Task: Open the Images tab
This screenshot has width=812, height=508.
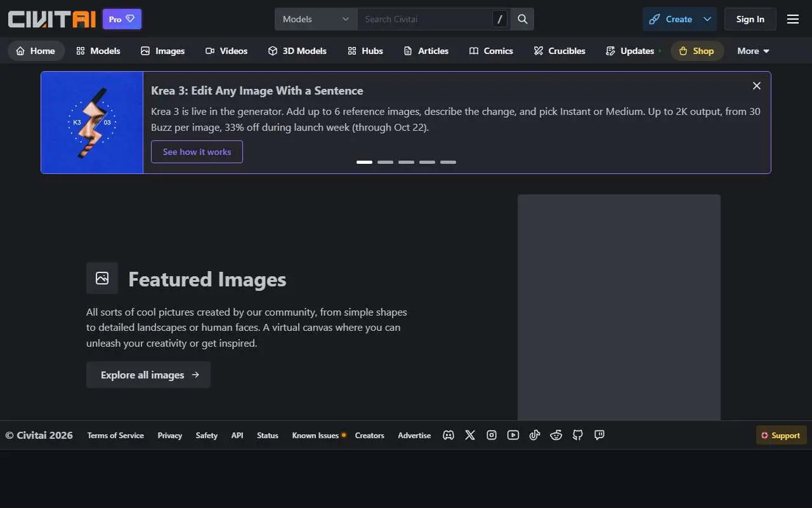Action: pyautogui.click(x=163, y=51)
